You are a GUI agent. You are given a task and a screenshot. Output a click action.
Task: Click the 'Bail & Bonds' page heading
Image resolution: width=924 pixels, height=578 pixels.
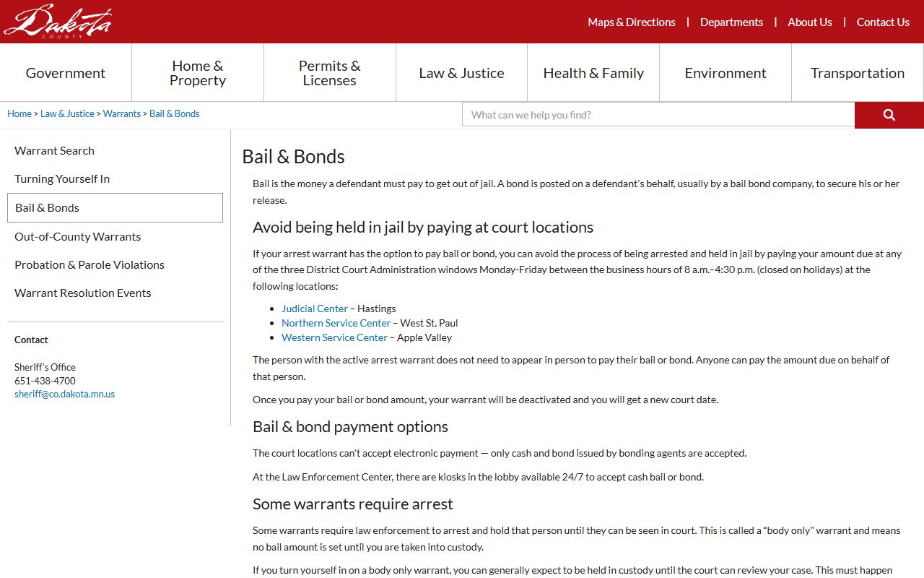pyautogui.click(x=293, y=157)
